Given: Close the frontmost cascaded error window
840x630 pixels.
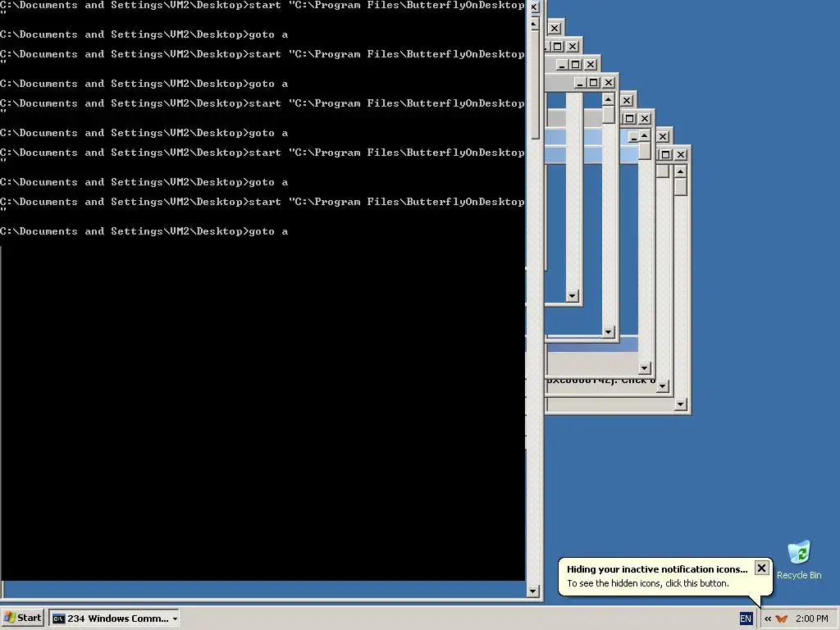Looking at the screenshot, I should [680, 155].
